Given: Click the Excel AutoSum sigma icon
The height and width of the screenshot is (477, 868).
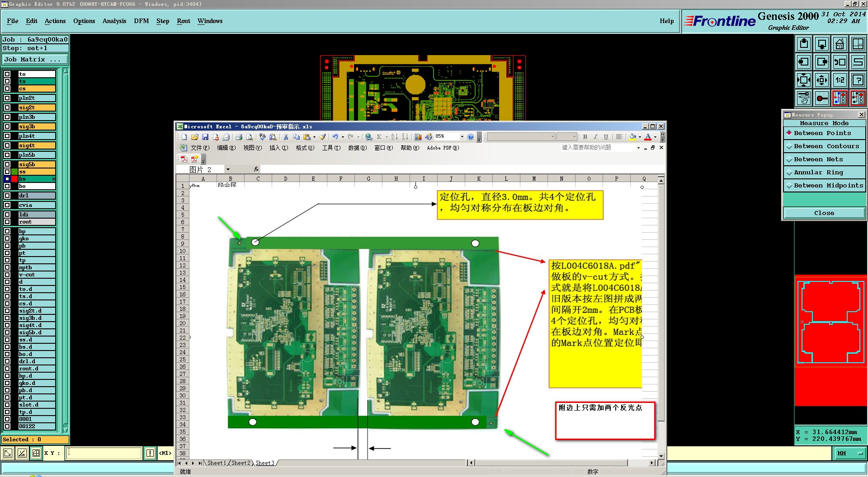Looking at the screenshot, I should (379, 137).
